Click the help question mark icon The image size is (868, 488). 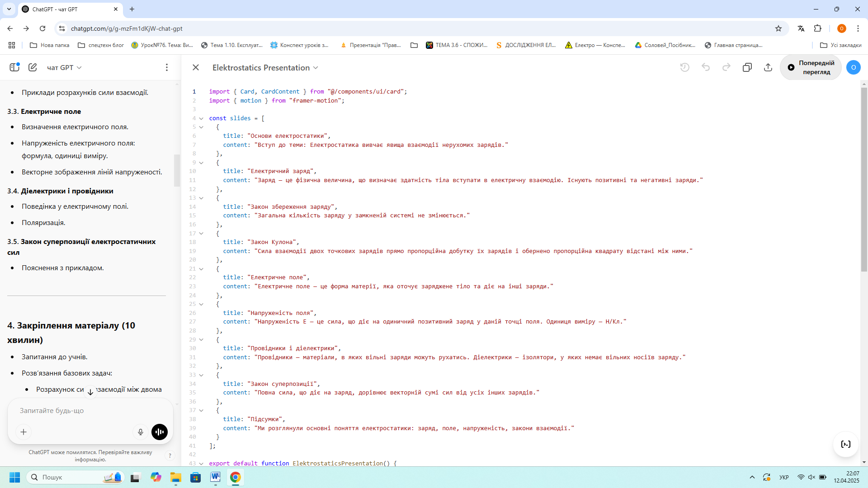(x=170, y=455)
